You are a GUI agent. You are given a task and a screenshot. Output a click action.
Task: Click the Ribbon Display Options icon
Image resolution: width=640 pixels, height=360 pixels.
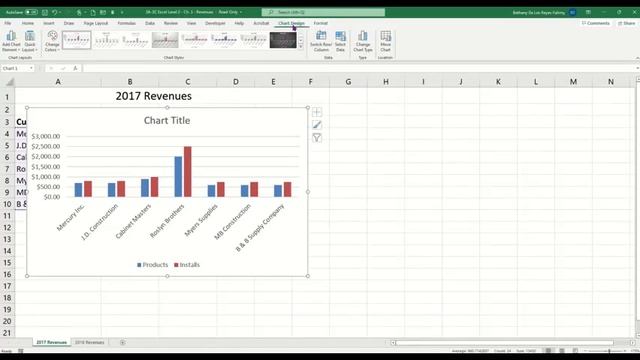(588, 12)
